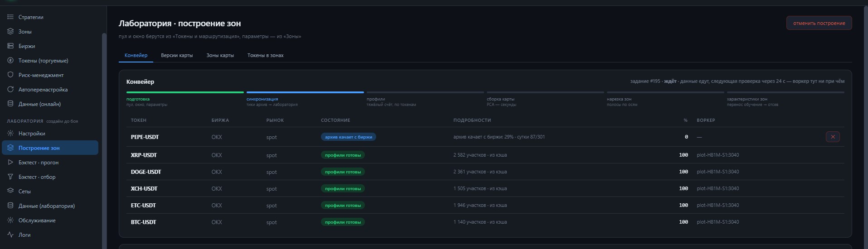The width and height of the screenshot is (868, 249).
Task: Open Логи page
Action: click(50, 235)
